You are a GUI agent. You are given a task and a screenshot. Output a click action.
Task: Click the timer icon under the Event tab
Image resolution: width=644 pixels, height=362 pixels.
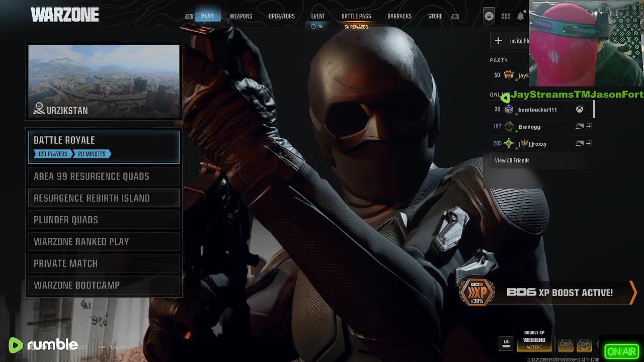pos(313,27)
